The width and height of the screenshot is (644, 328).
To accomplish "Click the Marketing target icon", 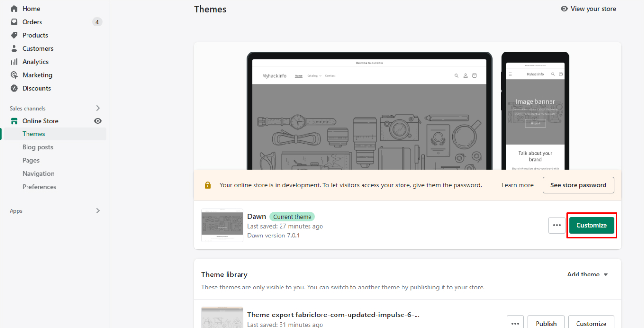I will [14, 75].
